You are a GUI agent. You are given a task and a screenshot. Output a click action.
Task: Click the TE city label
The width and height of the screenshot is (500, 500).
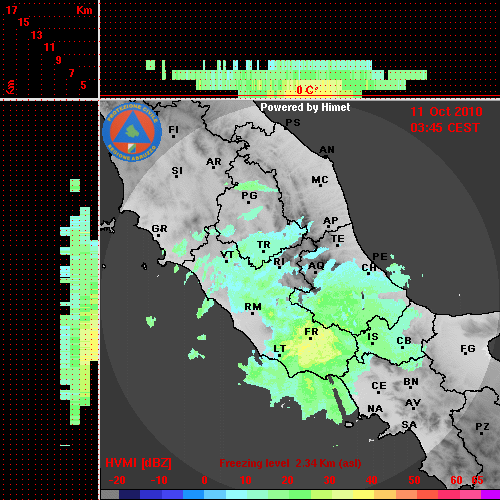point(338,239)
